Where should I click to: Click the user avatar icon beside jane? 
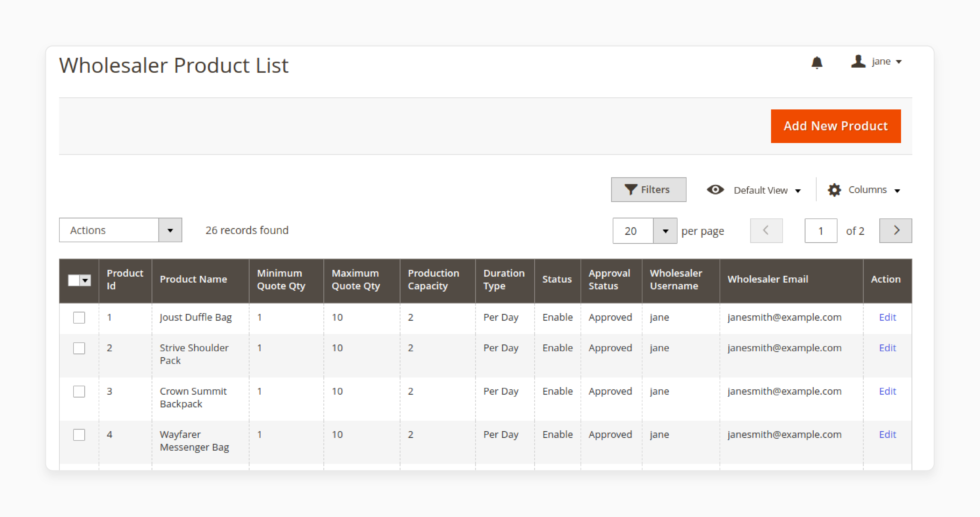858,61
